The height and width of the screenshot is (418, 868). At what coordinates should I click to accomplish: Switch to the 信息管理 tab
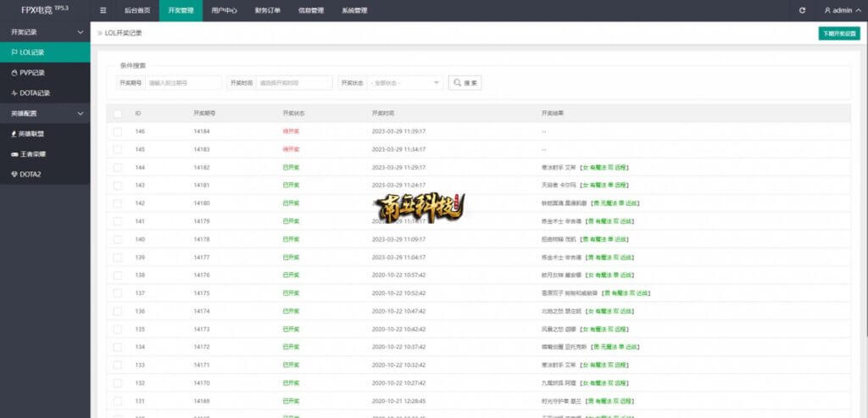click(x=310, y=10)
